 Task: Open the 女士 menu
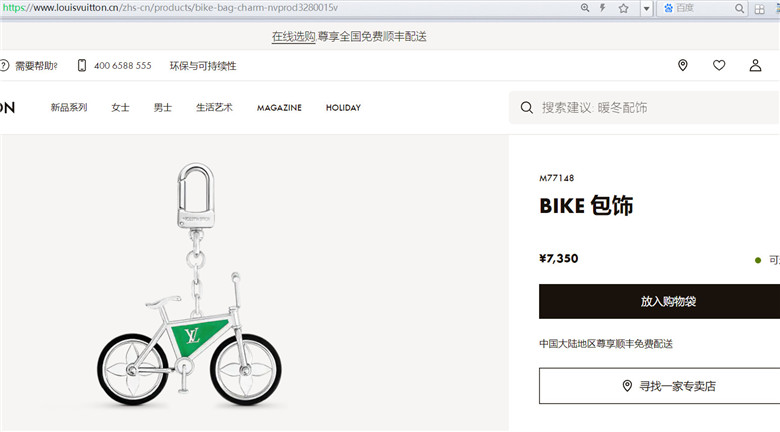click(120, 108)
